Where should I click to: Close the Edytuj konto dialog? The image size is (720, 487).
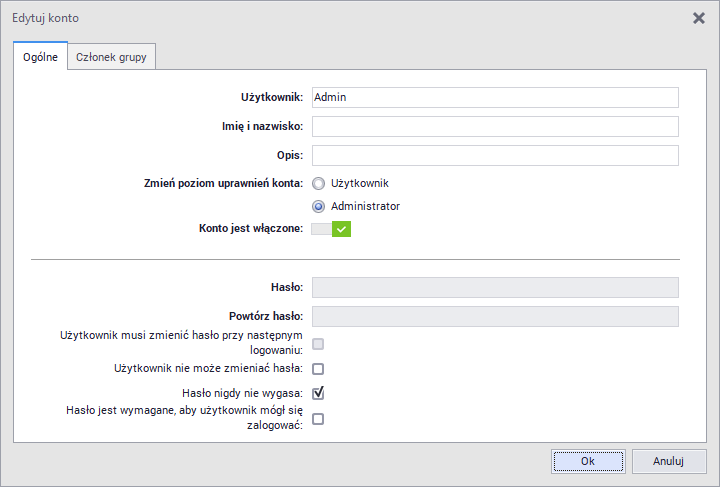699,18
